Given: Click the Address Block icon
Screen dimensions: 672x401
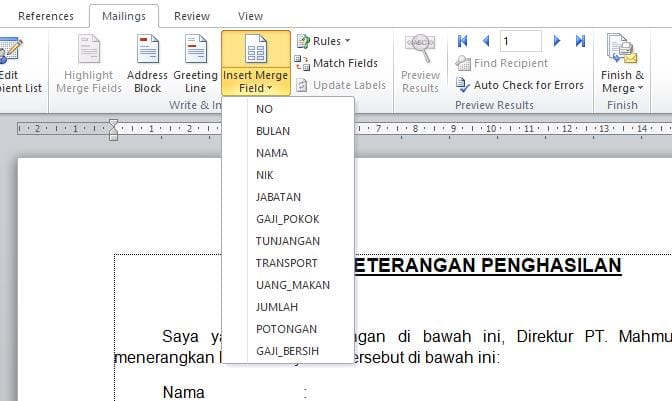Looking at the screenshot, I should coord(147,52).
